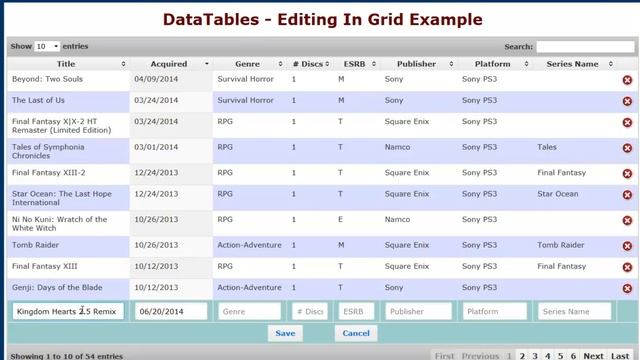The width and height of the screenshot is (640, 360).
Task: Click 'Tomb Raider' in Series Name column
Action: 560,245
